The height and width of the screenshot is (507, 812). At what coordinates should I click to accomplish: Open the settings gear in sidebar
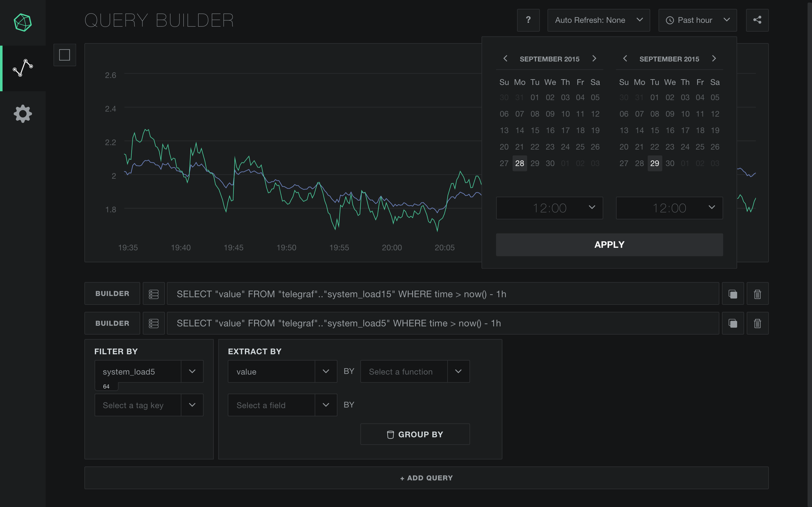(23, 114)
